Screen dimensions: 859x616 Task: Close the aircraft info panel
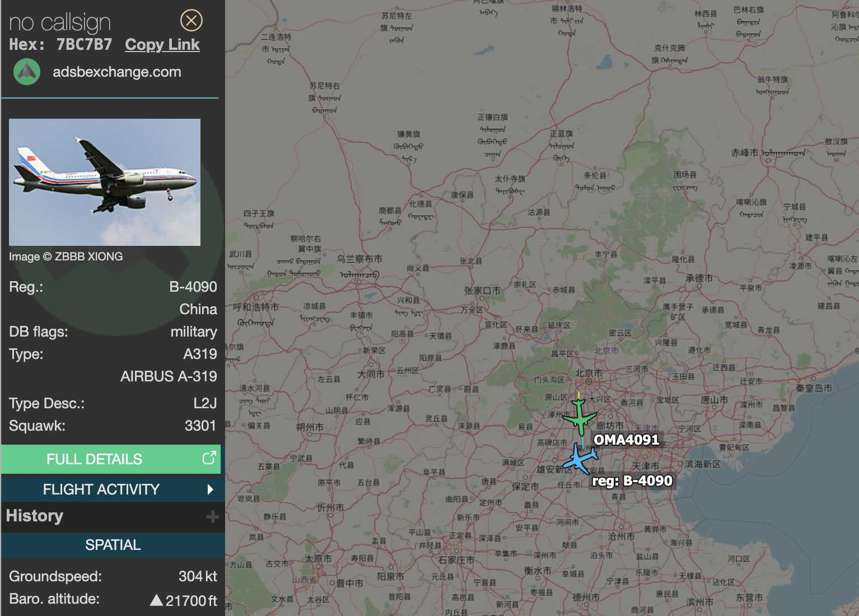191,21
